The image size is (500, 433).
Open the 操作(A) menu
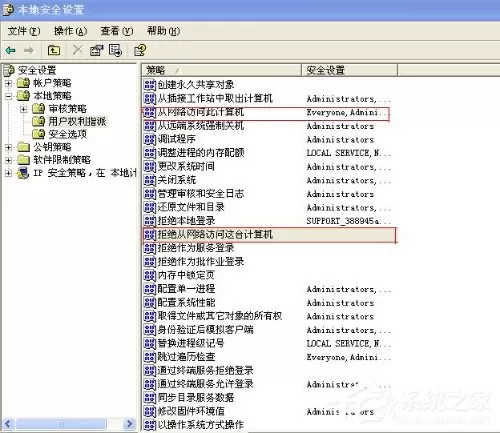[x=70, y=31]
